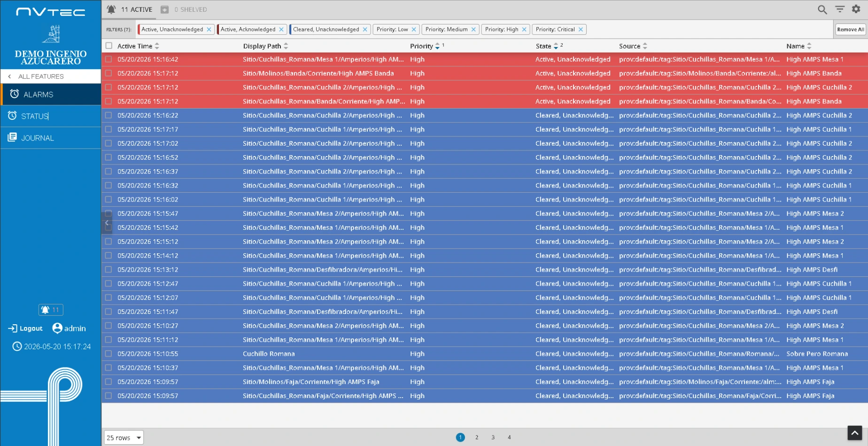Toggle the select-all alarms header checkbox
868x446 pixels.
[109, 46]
